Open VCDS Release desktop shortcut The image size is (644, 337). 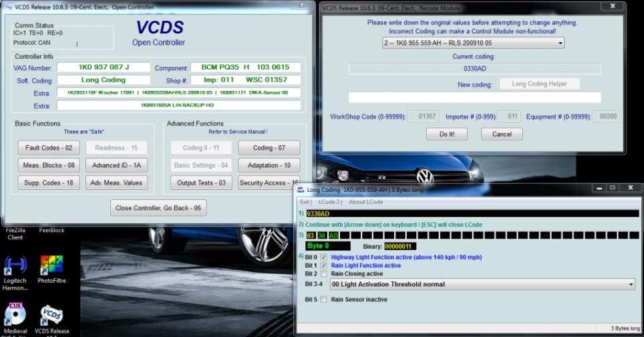[51, 320]
